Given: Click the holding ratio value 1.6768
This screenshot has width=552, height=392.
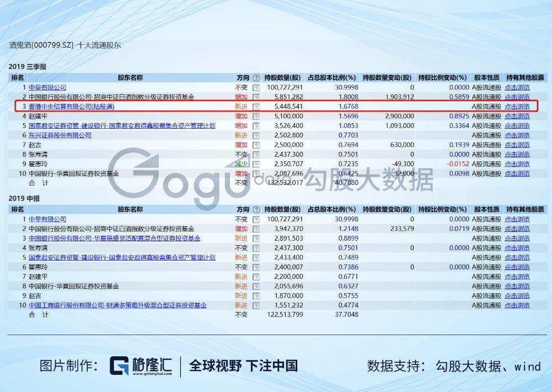Looking at the screenshot, I should (349, 106).
